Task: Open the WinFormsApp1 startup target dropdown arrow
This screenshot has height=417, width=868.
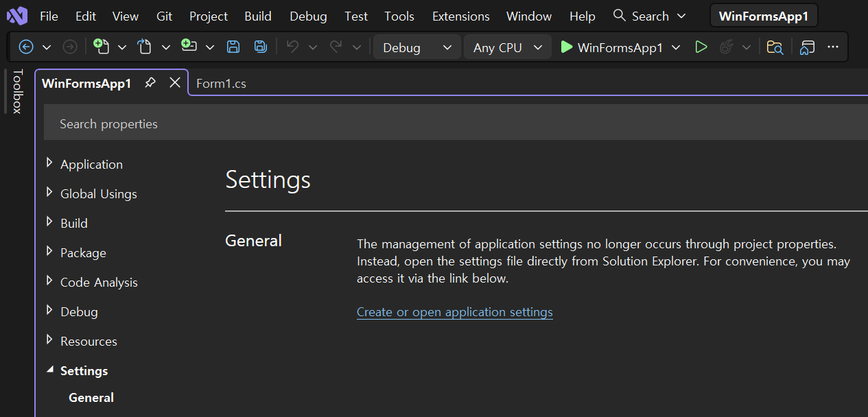Action: tap(676, 47)
